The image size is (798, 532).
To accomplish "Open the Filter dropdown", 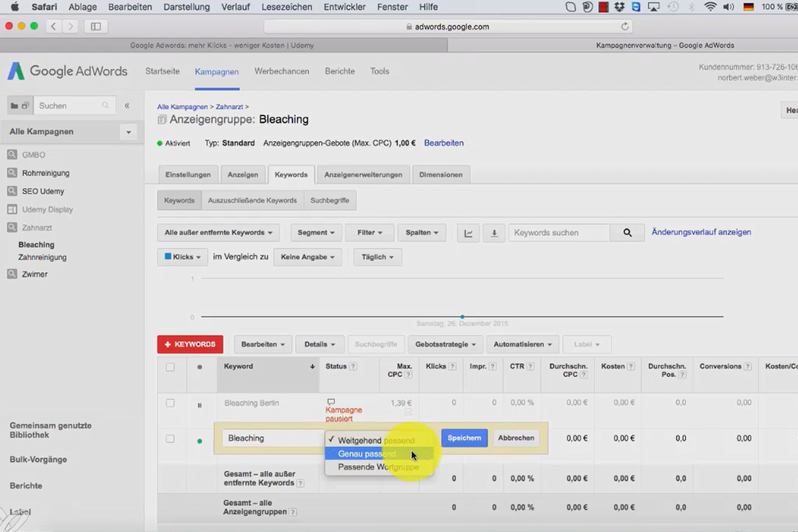I will pos(370,233).
